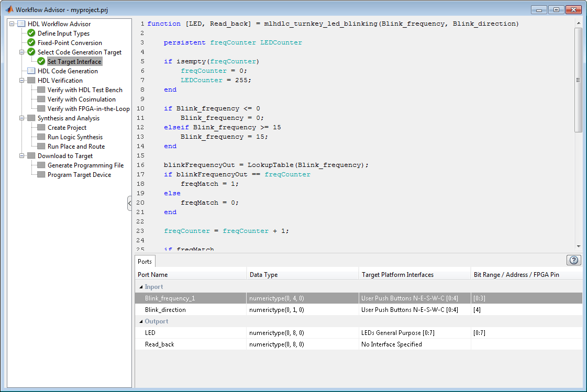Click gray icon beside Verify with Cosimulation
587x392 pixels.
tap(41, 99)
